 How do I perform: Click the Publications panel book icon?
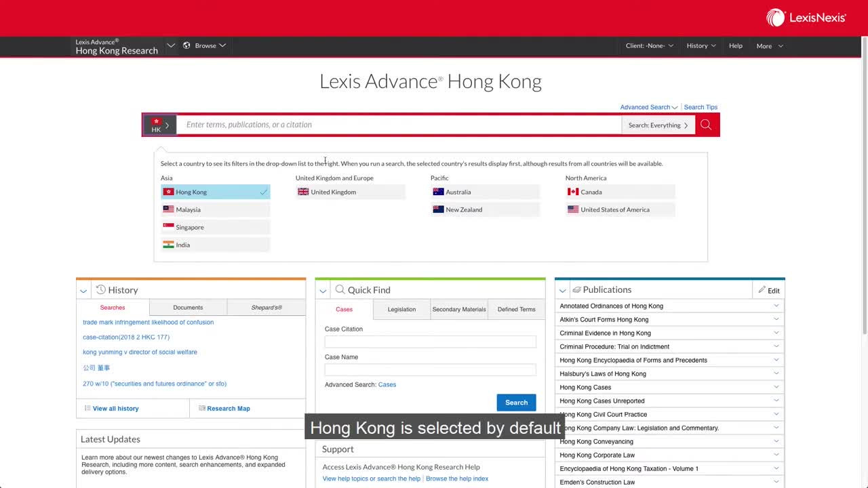[x=576, y=289]
